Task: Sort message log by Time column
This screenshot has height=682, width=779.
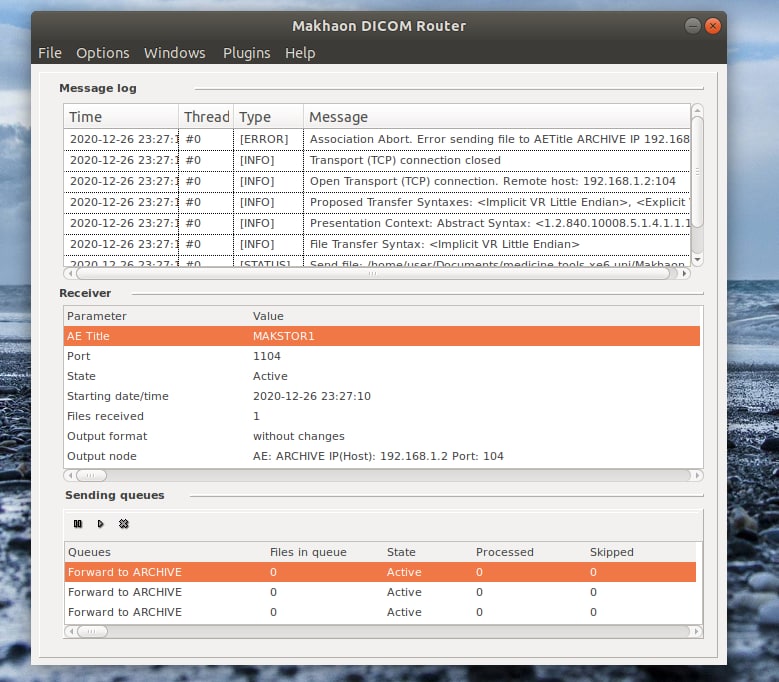Action: [x=121, y=117]
